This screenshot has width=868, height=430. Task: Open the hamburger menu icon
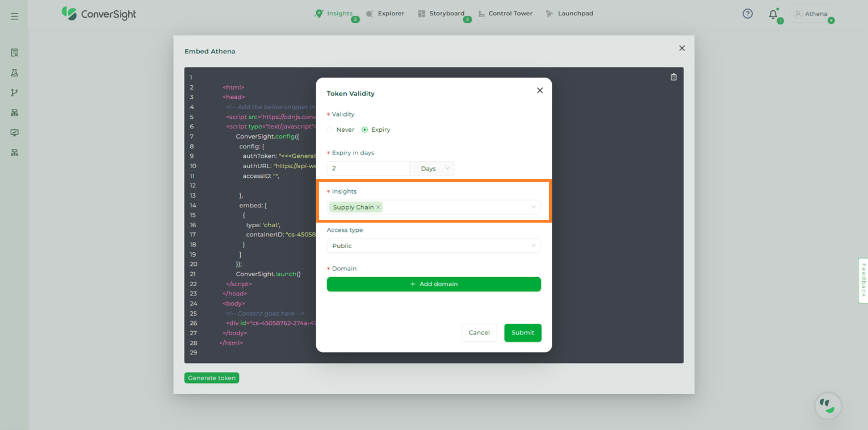14,16
